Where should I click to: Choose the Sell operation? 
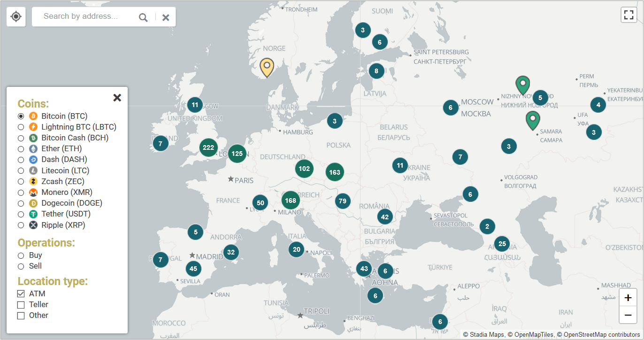coord(21,266)
